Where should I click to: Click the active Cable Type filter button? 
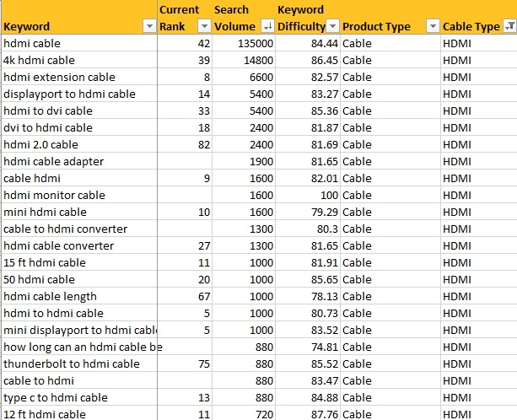tap(509, 26)
